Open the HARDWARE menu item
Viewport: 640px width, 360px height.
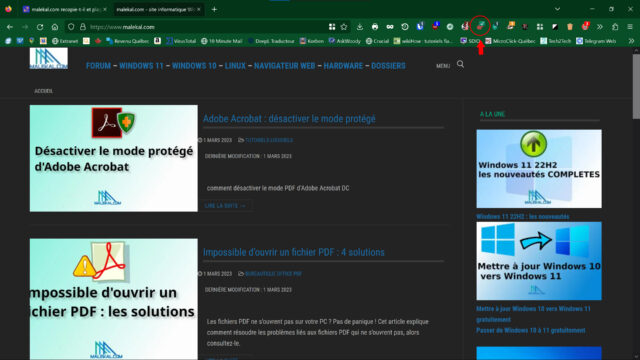(343, 66)
